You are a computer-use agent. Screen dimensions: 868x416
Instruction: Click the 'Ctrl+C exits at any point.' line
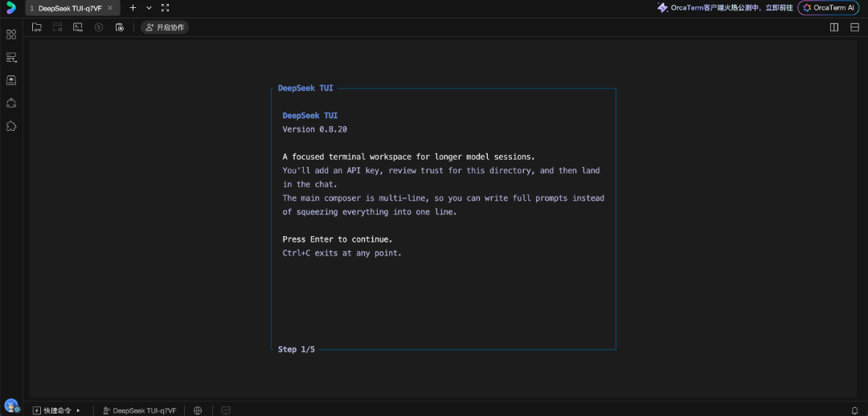coord(342,253)
